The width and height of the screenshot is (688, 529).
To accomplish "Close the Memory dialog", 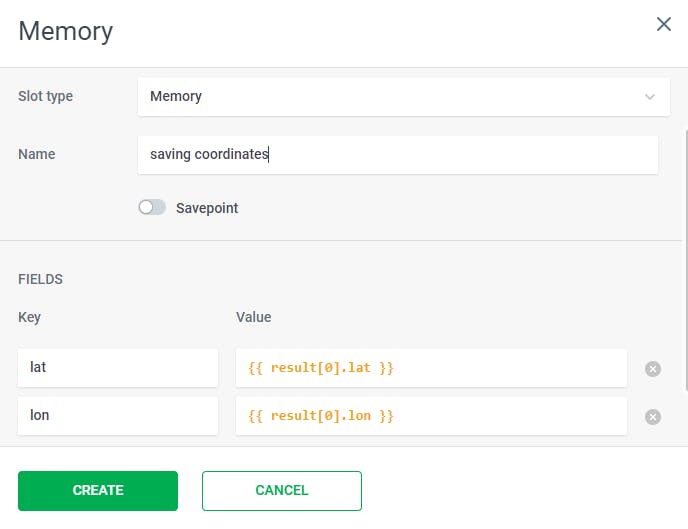I will 663,25.
